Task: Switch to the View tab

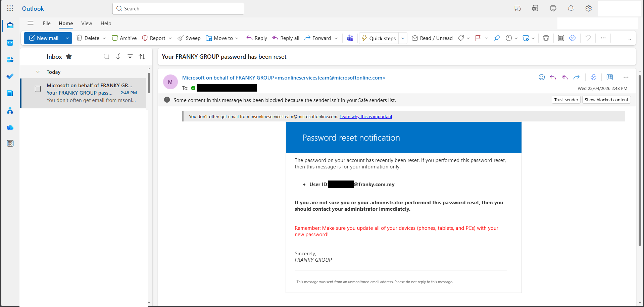Action: pos(87,23)
